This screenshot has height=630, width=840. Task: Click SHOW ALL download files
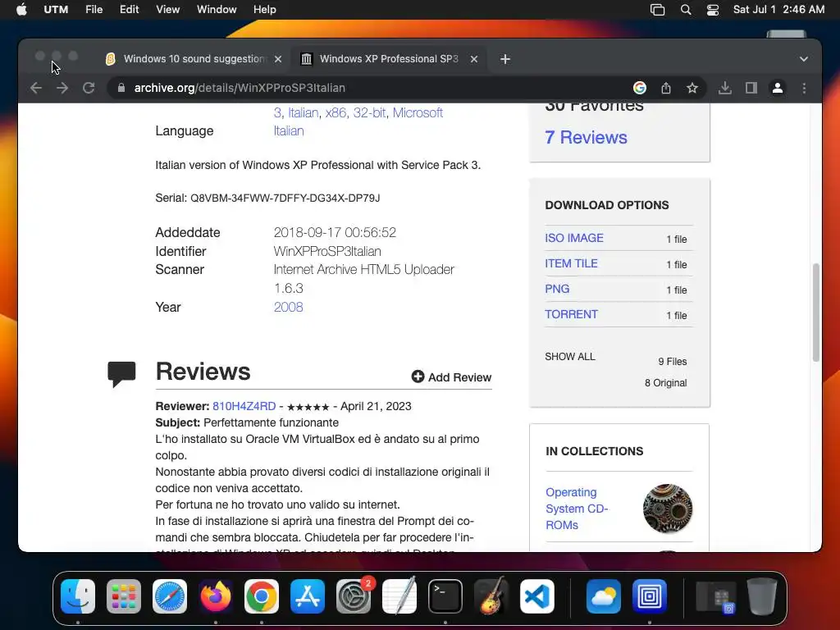pyautogui.click(x=570, y=357)
